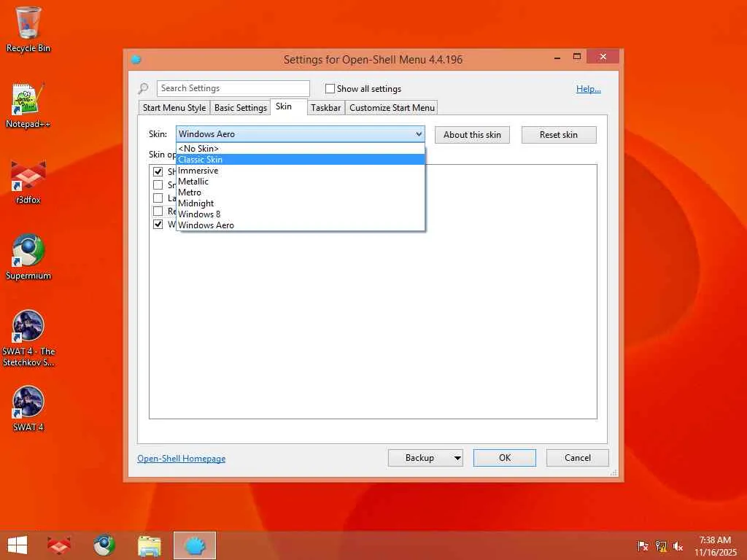Switch to the Basic Settings tab
The height and width of the screenshot is (560, 747).
pos(241,108)
